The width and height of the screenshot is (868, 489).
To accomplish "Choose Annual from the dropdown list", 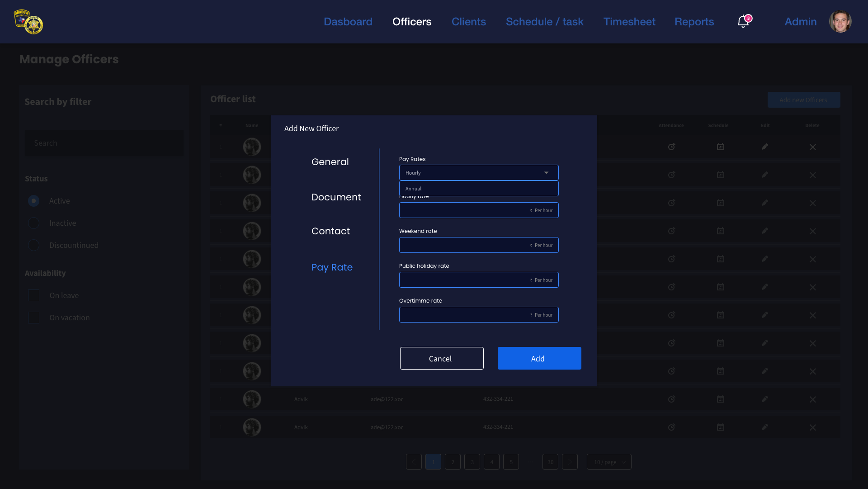I will pyautogui.click(x=478, y=189).
